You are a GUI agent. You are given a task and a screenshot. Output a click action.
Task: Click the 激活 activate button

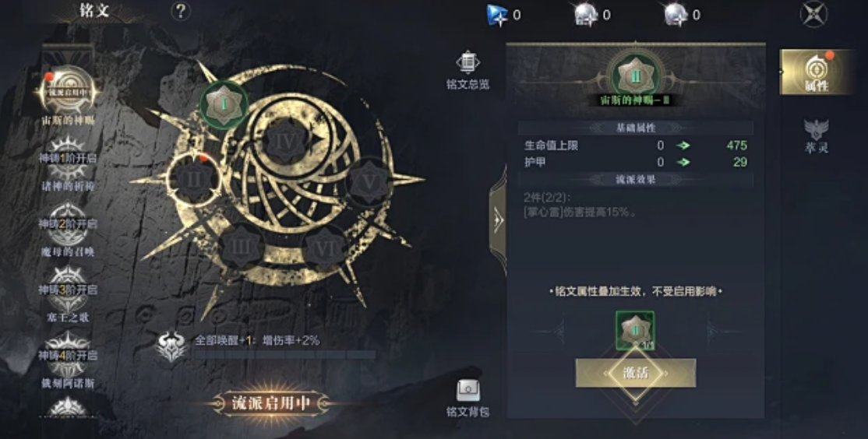pos(636,373)
